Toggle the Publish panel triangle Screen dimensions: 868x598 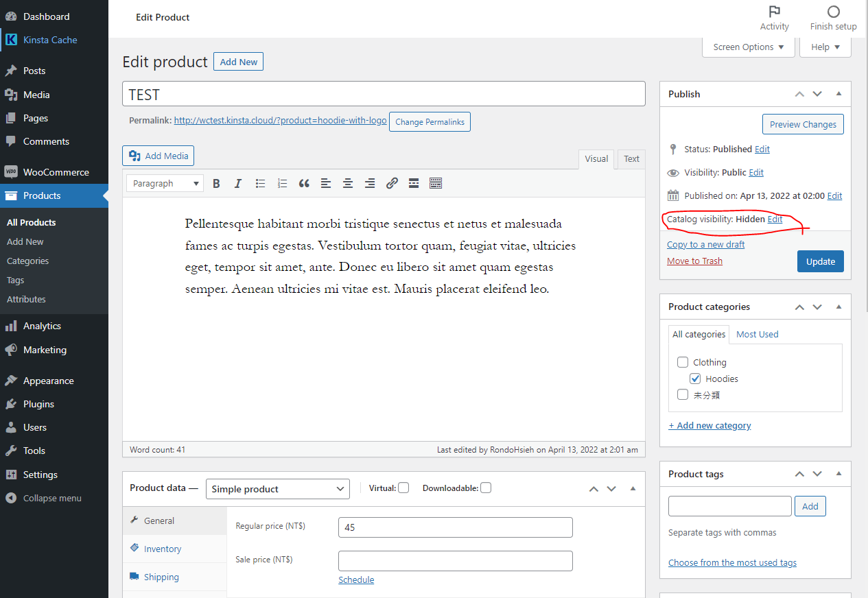click(838, 94)
